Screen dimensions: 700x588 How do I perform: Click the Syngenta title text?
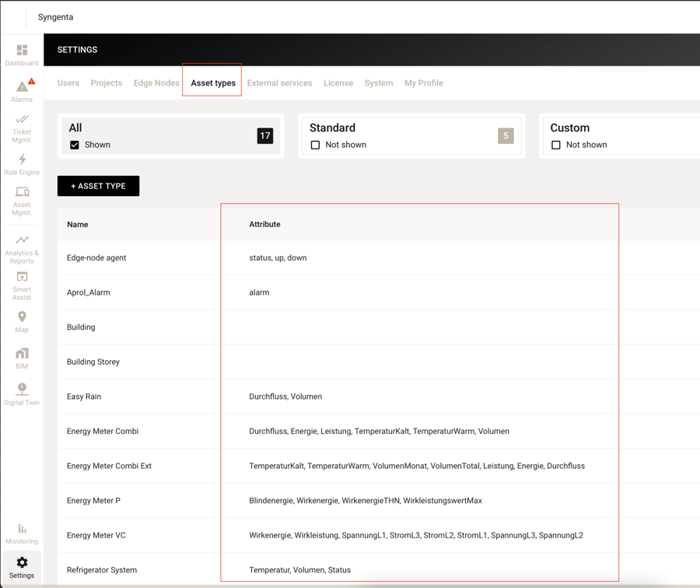(x=55, y=17)
